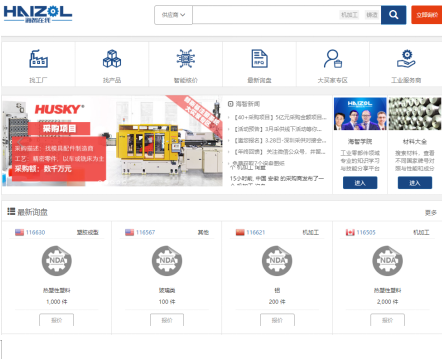Viewport: 442px width, 360px height.
Task: Click the 1,000 件 quantity text
Action: (57, 302)
